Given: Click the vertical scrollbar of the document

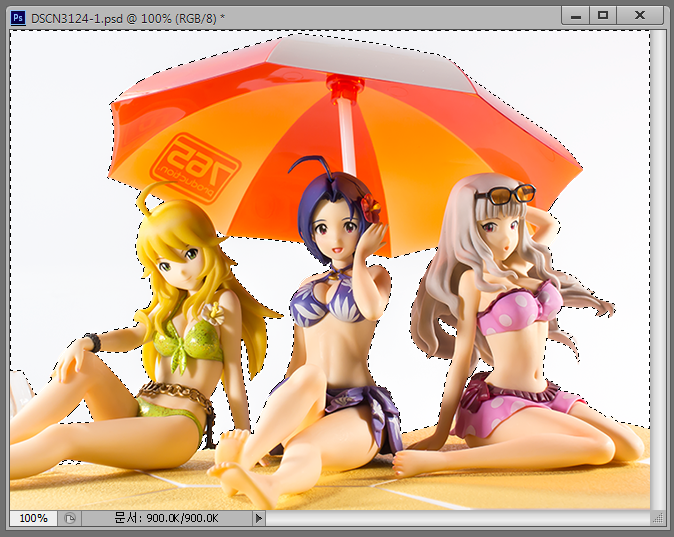Looking at the screenshot, I should (658, 270).
